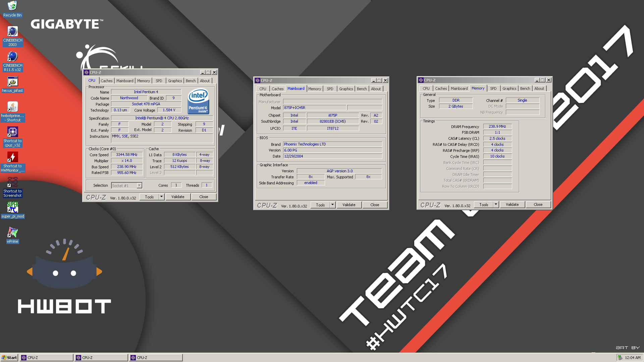Select Shortcut to cpuz_x32 icon
Viewport: 644px width, 362px height.
12,137
